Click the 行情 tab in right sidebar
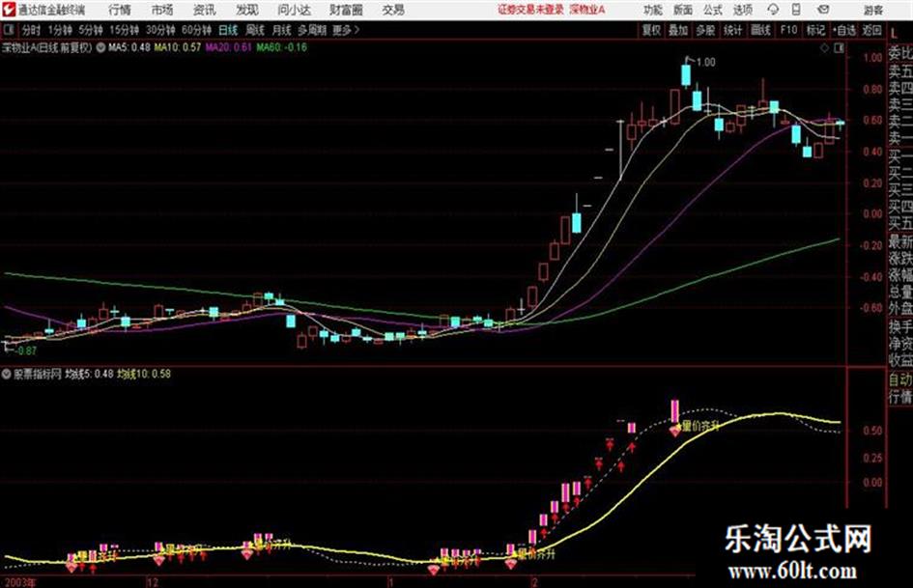This screenshot has height=588, width=913. [900, 397]
